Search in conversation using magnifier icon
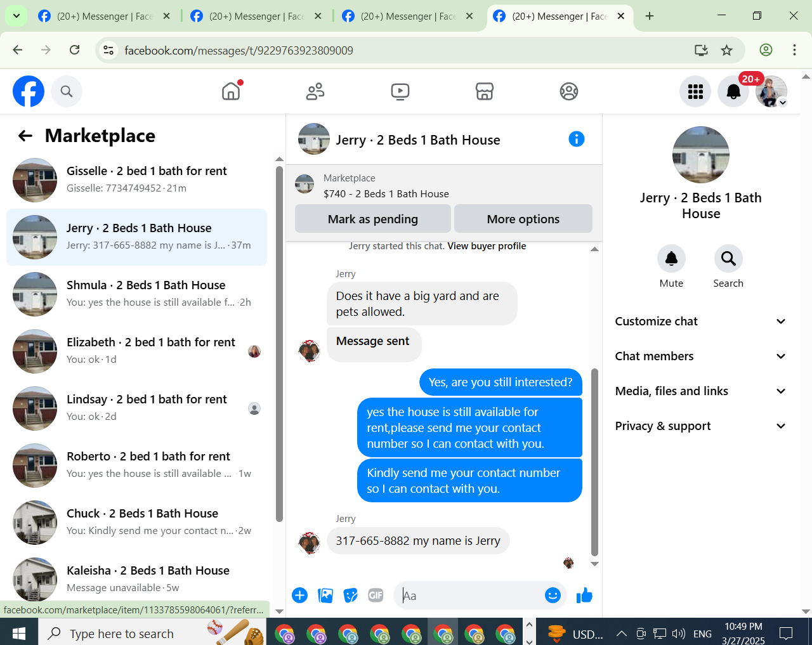 [x=728, y=259]
